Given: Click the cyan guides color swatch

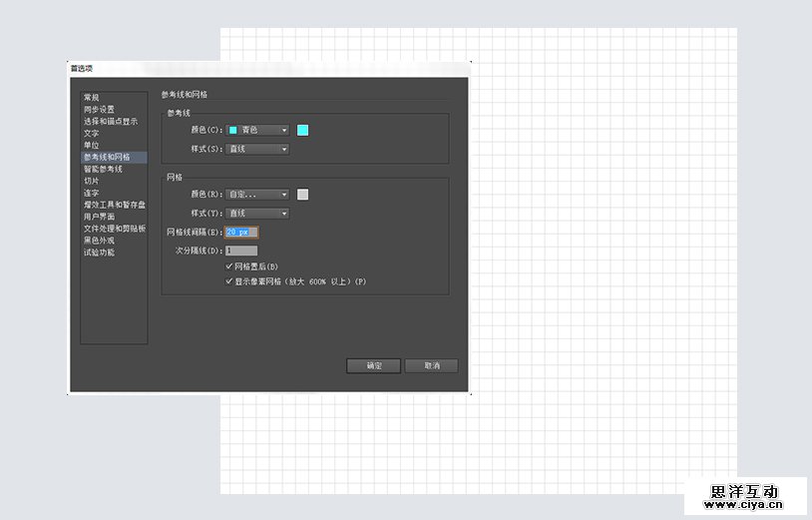Looking at the screenshot, I should point(302,130).
